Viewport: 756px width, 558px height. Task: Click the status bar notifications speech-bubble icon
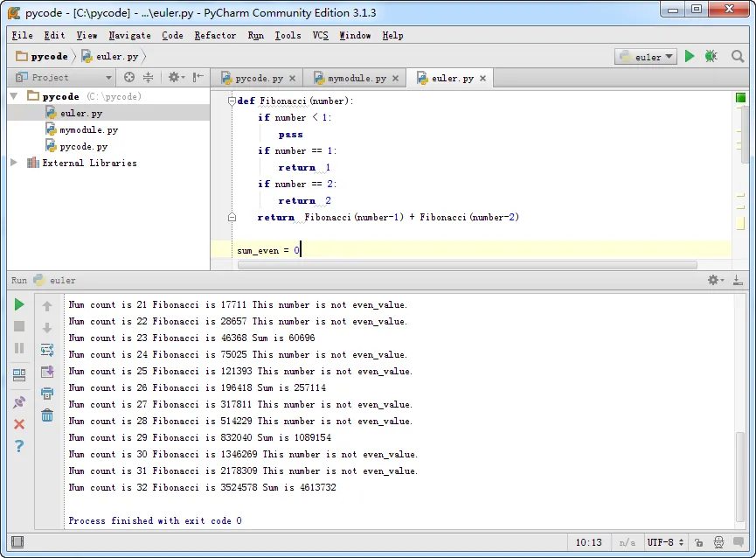coord(739,542)
